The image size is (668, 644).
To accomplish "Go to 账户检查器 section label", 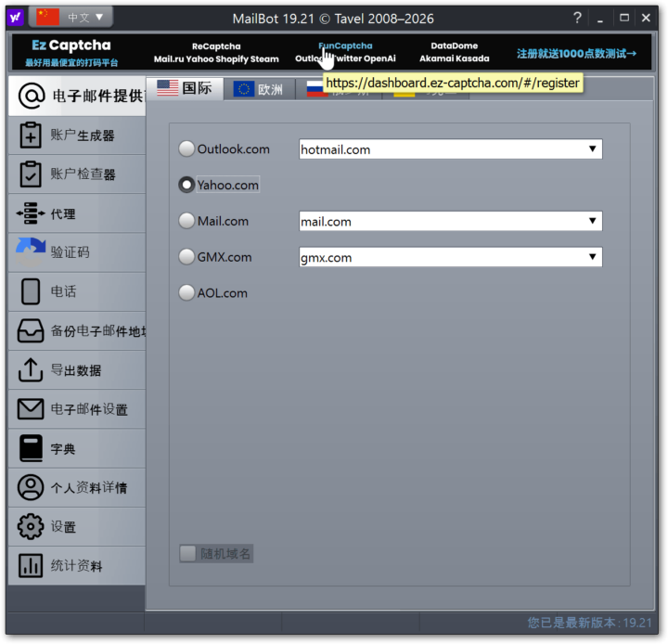I will [83, 174].
